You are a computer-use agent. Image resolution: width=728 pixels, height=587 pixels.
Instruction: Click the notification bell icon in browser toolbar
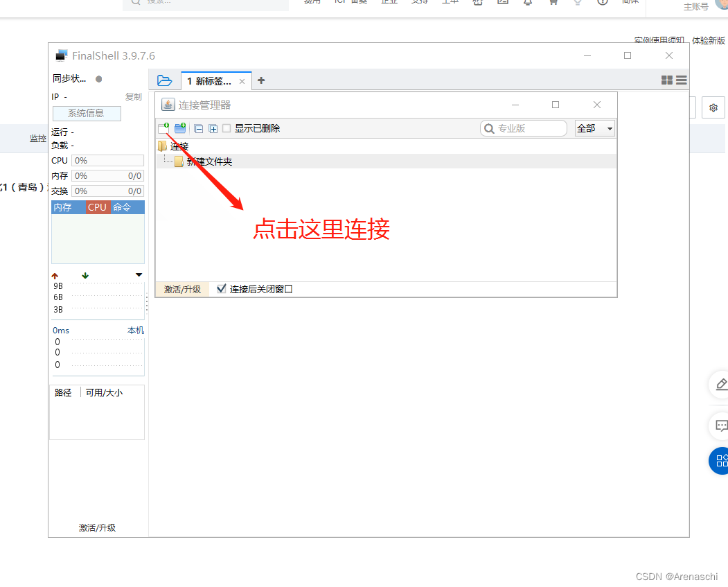[527, 3]
